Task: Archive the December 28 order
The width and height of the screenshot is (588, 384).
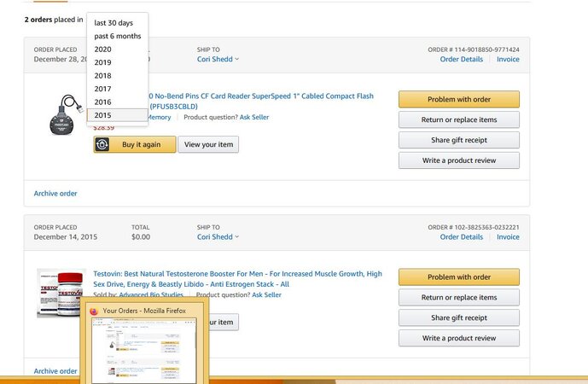Action: [55, 194]
